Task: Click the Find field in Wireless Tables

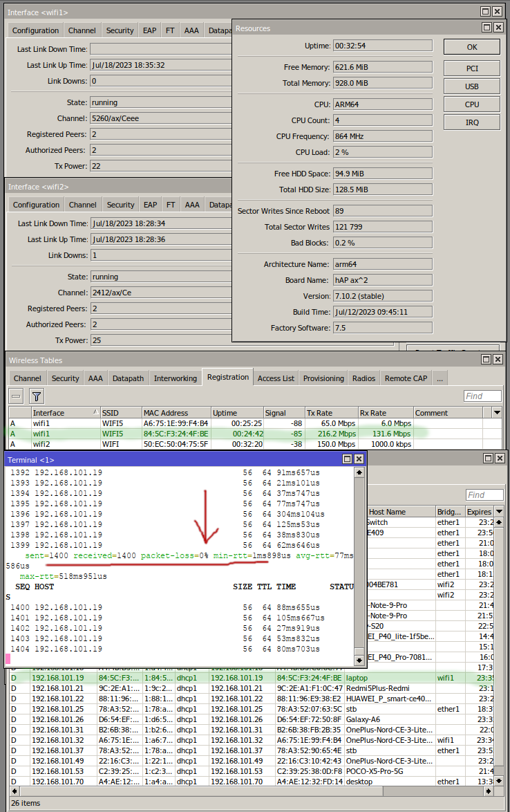Action: coord(482,396)
